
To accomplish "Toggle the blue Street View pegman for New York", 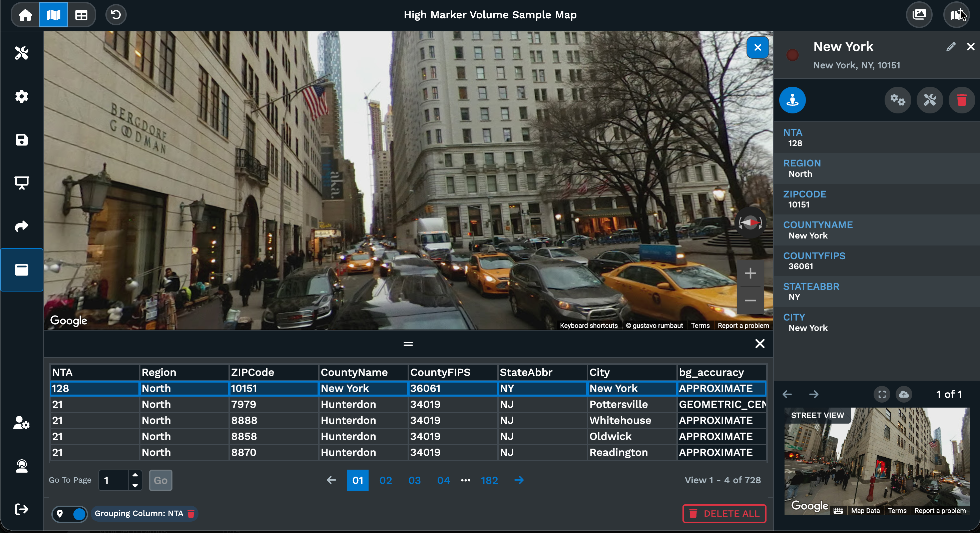I will (793, 100).
